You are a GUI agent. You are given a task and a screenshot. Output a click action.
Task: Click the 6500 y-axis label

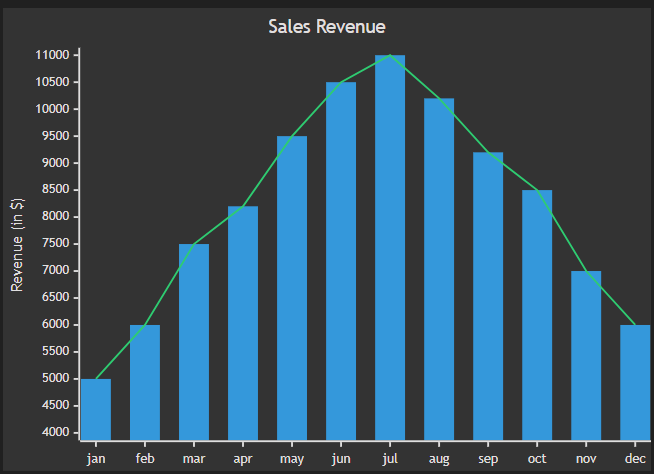click(55, 298)
